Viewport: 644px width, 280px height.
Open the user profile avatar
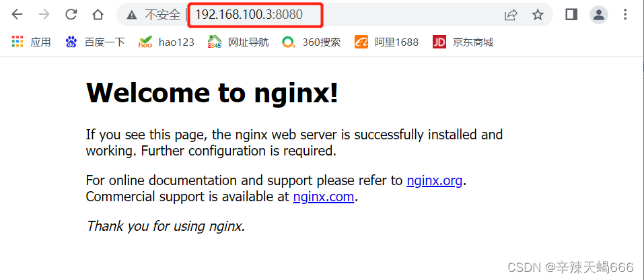599,15
